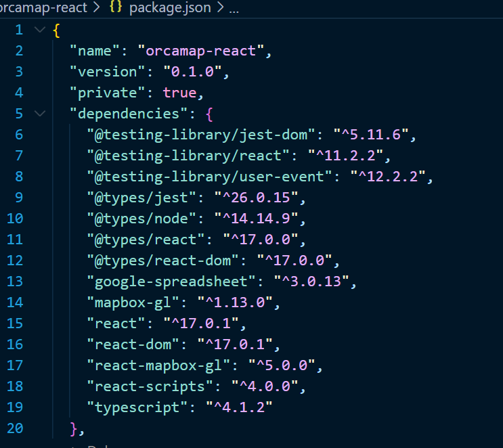
Task: Click the "^14.14.9" version value
Action: (257, 219)
